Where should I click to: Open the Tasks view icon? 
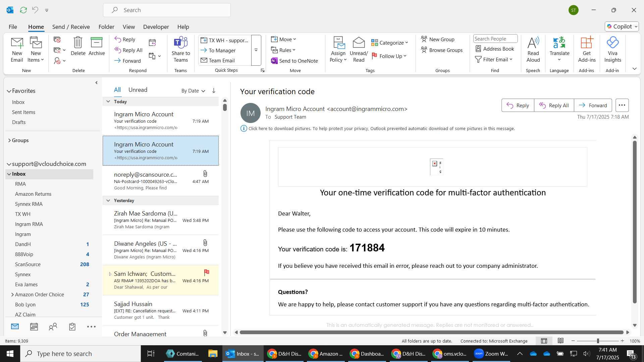72,327
